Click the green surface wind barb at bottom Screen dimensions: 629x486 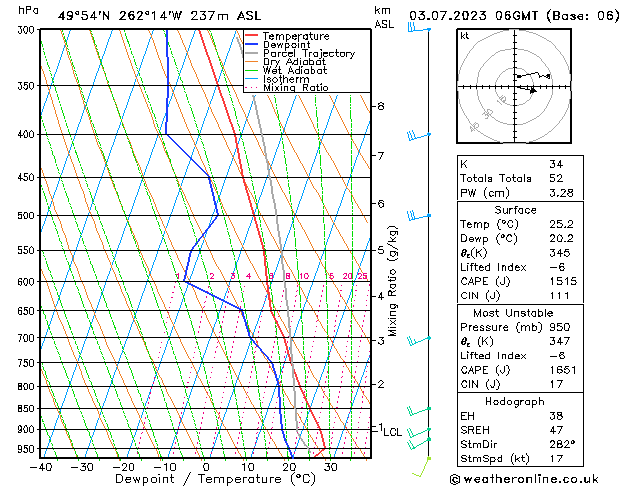[422, 468]
